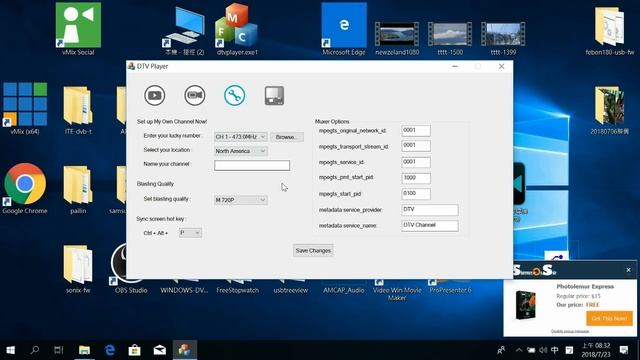Switch the Chinese IME input indicator
The height and width of the screenshot is (360, 640).
point(555,350)
